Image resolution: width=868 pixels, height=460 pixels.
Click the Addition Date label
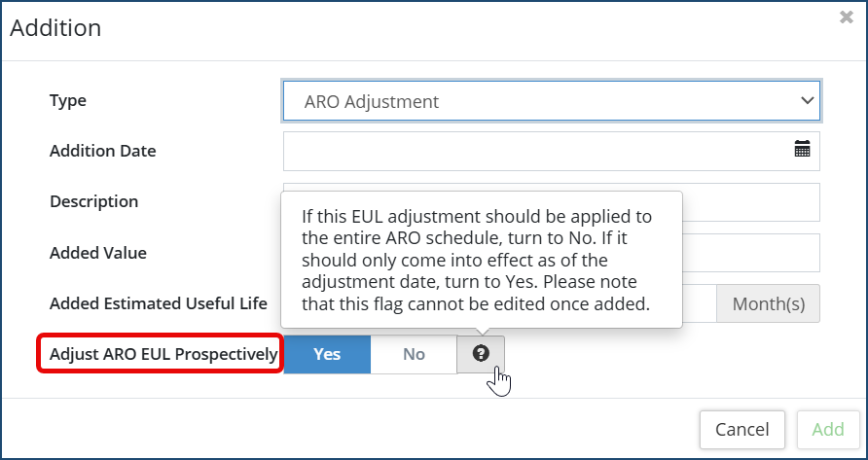click(102, 151)
